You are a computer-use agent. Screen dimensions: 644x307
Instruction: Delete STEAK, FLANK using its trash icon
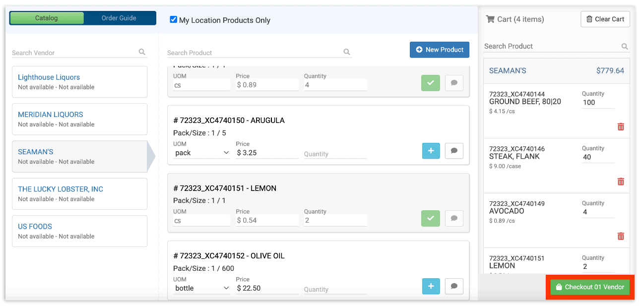621,181
